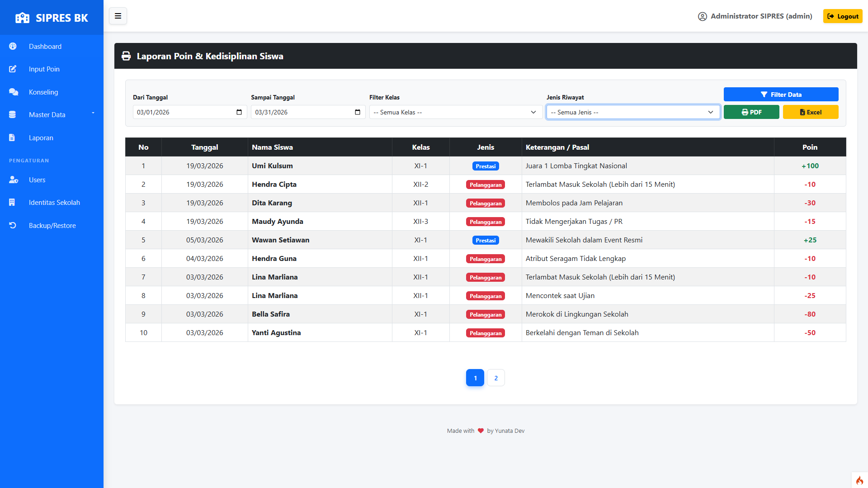Screen dimensions: 868x488
Task: Go to the Konseling menu
Action: pyautogui.click(x=43, y=92)
